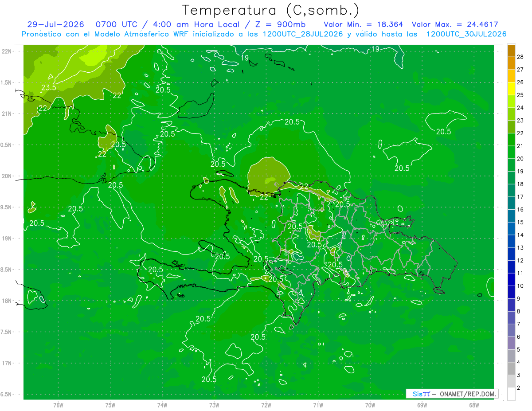Click the color scale tick label 16
This screenshot has width=532, height=411.
(520, 209)
